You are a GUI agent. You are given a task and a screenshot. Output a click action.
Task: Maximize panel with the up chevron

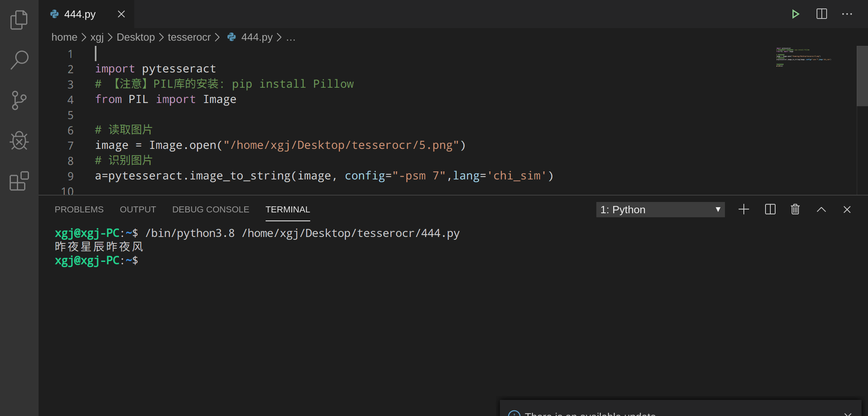tap(821, 210)
